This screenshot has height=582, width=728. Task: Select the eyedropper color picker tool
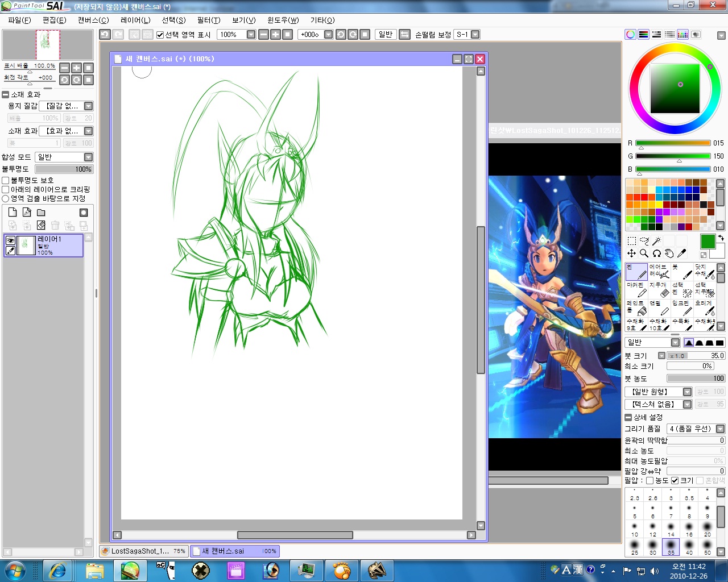(x=681, y=253)
